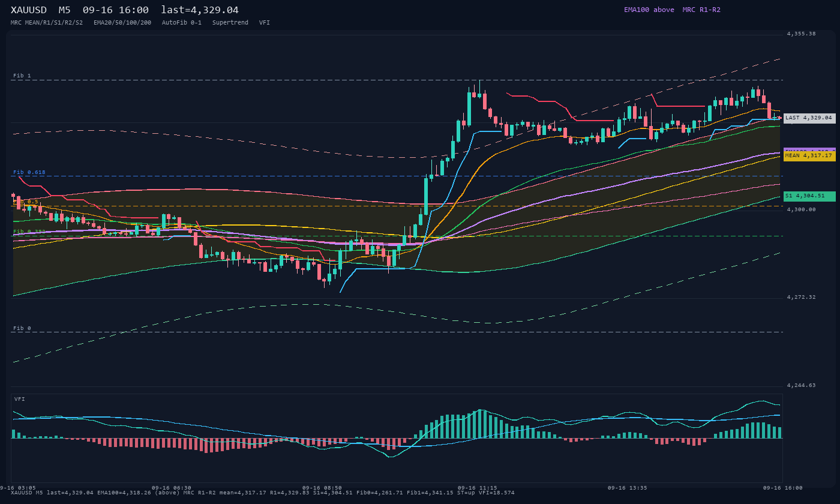Click the VFI panel title
The image size is (840, 504).
click(20, 399)
